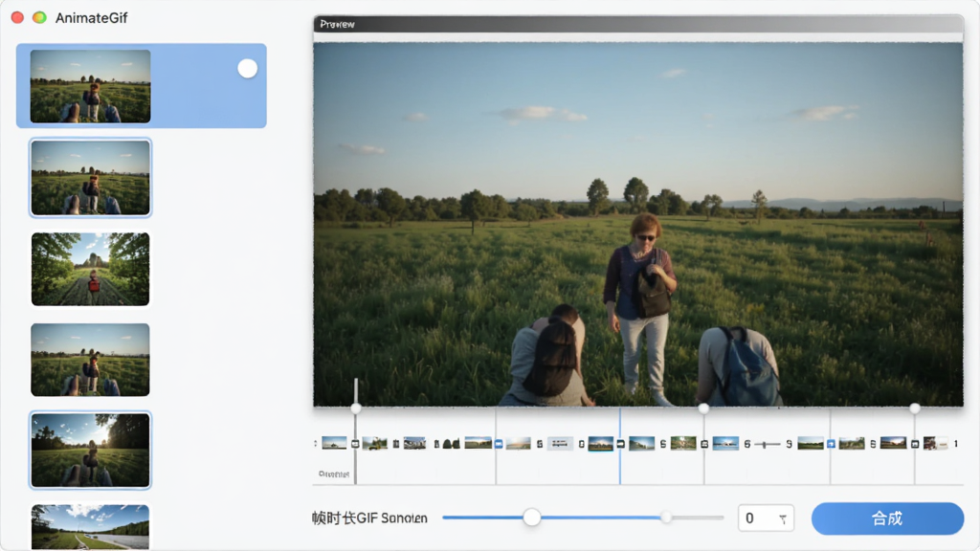Select the first frame in the timeline strip
The height and width of the screenshot is (551, 980).
[x=334, y=444]
